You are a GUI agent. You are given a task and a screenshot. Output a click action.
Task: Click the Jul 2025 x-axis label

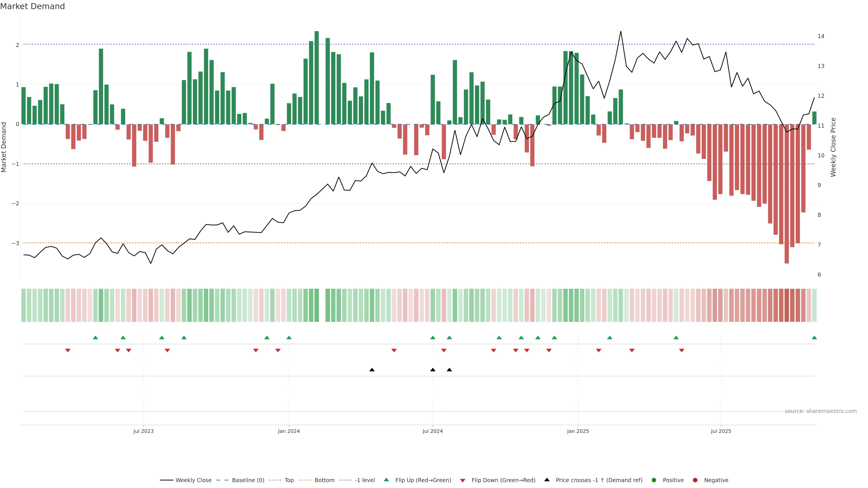click(721, 432)
